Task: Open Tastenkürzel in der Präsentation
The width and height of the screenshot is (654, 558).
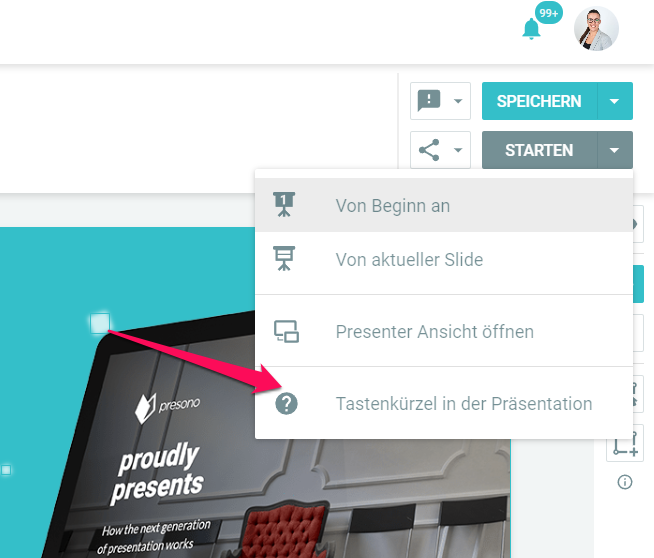Action: coord(444,404)
